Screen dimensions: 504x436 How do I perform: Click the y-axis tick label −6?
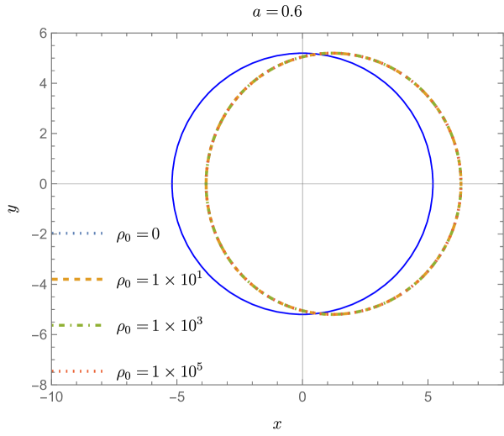[x=39, y=334]
